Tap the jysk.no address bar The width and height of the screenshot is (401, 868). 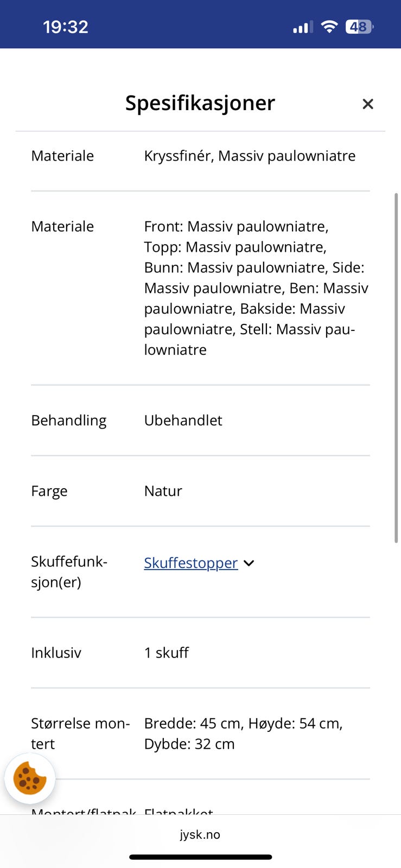tap(200, 834)
